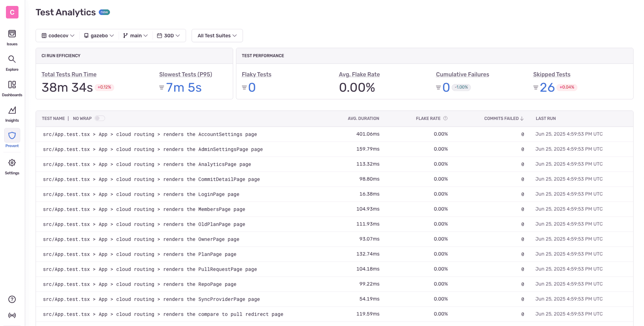Image resolution: width=644 pixels, height=326 pixels.
Task: Open the broadcast notifications icon
Action: coord(12,315)
